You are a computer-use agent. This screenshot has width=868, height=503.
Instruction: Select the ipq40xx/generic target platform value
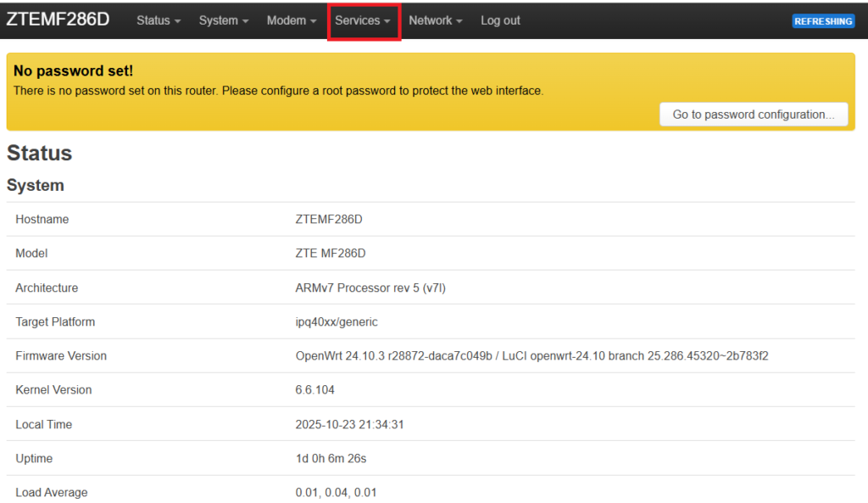337,322
